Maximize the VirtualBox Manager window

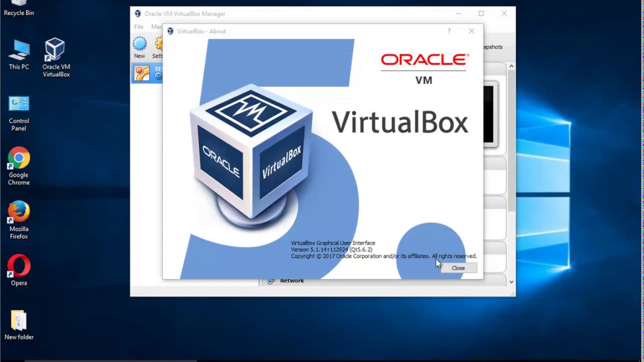[x=481, y=14]
